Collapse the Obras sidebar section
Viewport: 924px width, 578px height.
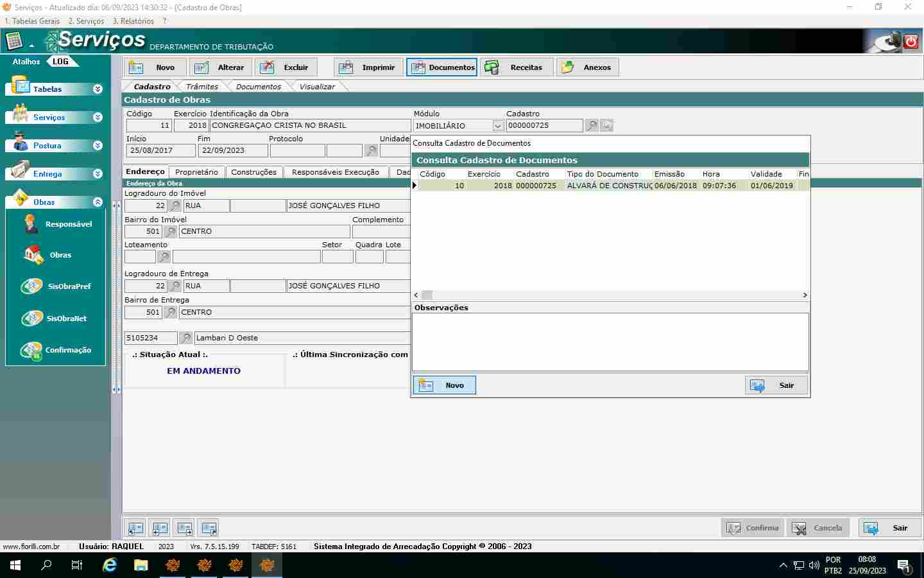(x=98, y=202)
